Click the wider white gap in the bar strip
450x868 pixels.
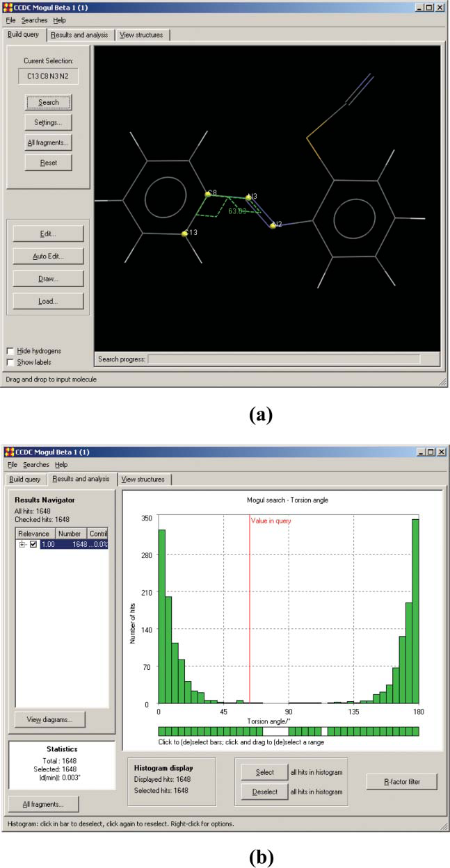coord(275,731)
